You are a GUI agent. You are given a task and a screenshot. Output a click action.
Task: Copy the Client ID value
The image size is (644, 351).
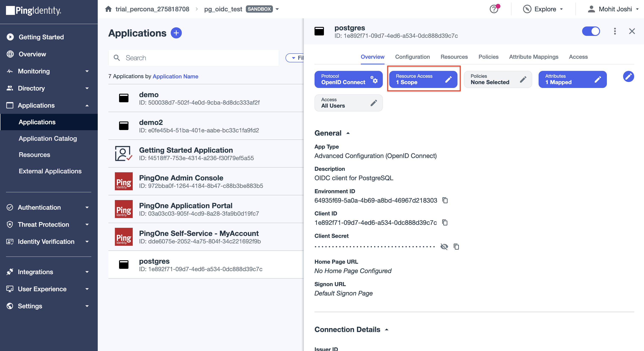coord(445,223)
